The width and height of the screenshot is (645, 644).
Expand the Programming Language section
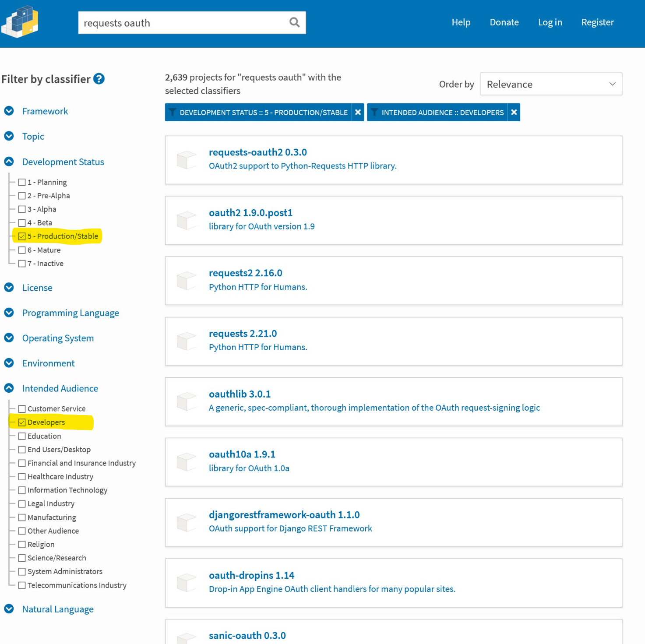pyautogui.click(x=70, y=313)
